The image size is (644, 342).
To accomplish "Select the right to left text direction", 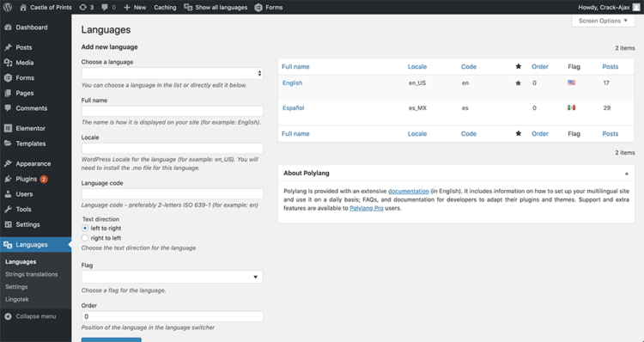I will coord(85,238).
